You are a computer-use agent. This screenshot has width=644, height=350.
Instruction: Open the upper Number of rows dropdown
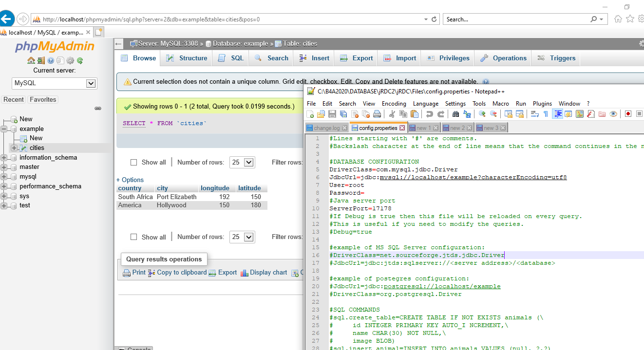(x=242, y=163)
